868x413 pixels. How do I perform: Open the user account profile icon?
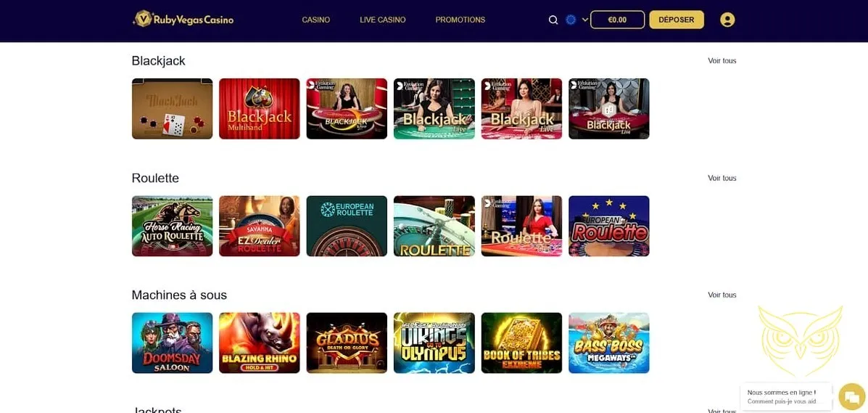pos(727,20)
